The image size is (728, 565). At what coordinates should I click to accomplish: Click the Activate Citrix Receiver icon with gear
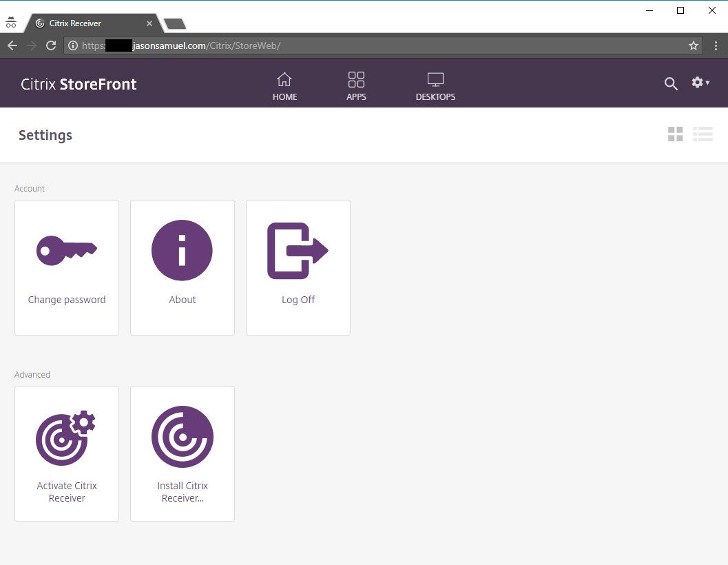65,438
